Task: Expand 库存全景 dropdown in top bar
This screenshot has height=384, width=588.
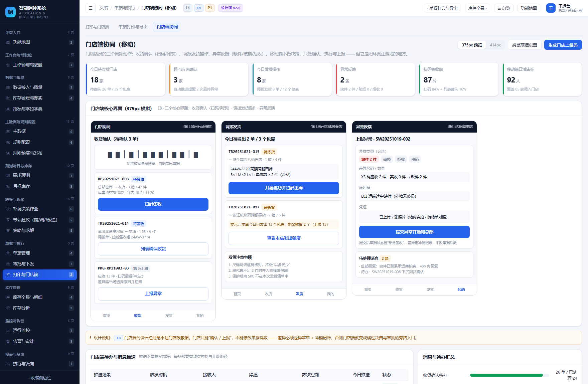Action: 477,8
